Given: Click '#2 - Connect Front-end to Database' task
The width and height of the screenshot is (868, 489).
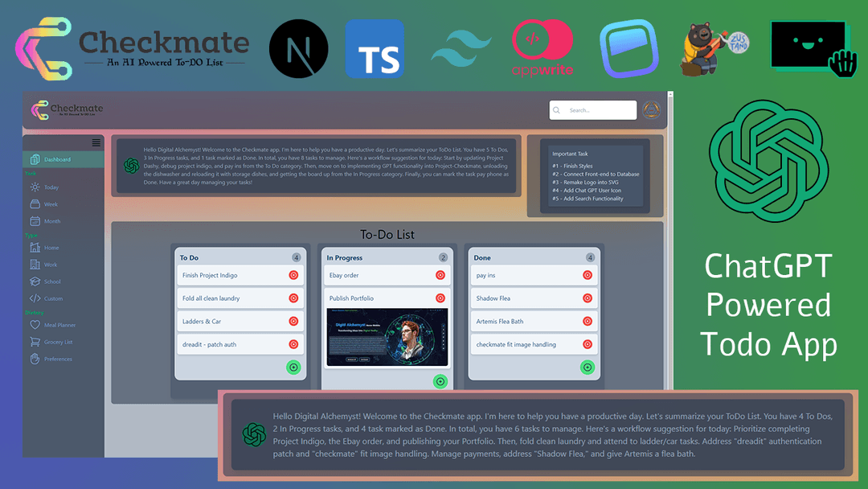Looking at the screenshot, I should point(596,174).
